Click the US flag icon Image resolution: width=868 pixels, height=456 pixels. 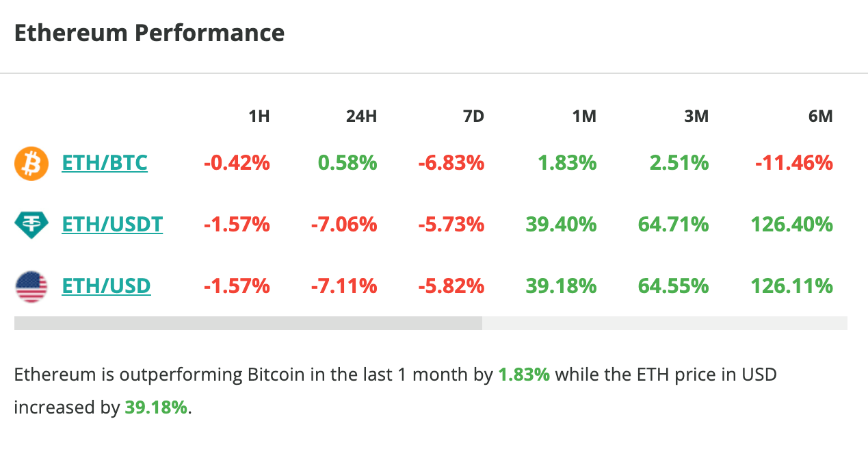31,286
